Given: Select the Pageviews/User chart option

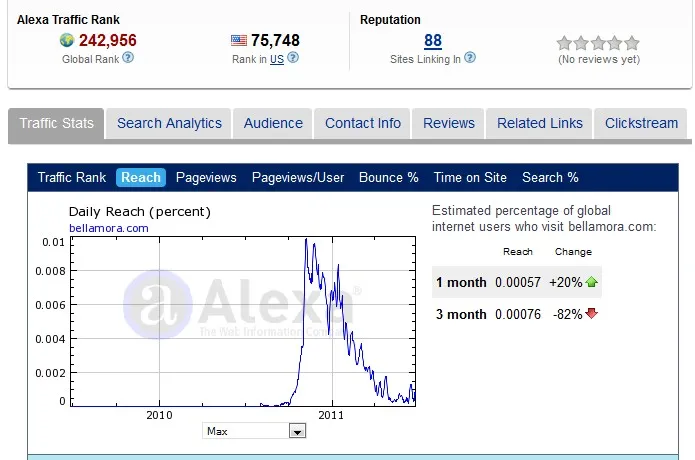Looking at the screenshot, I should tap(298, 177).
